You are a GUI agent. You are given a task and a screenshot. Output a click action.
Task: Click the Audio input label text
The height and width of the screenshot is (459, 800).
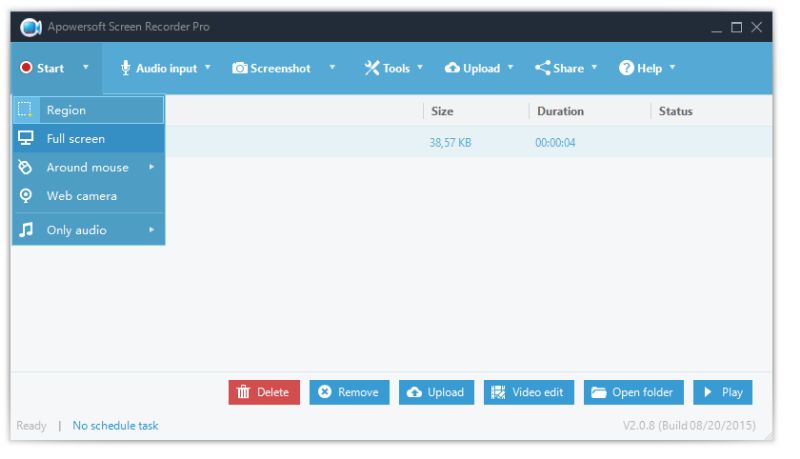pos(166,68)
